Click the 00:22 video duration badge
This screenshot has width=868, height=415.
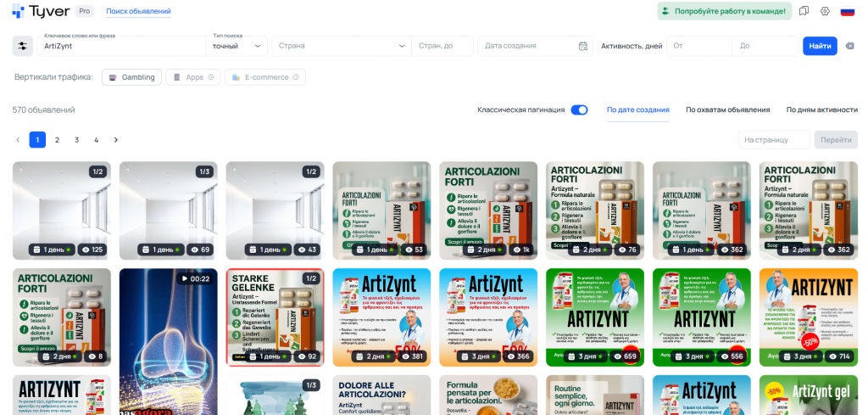pos(194,278)
